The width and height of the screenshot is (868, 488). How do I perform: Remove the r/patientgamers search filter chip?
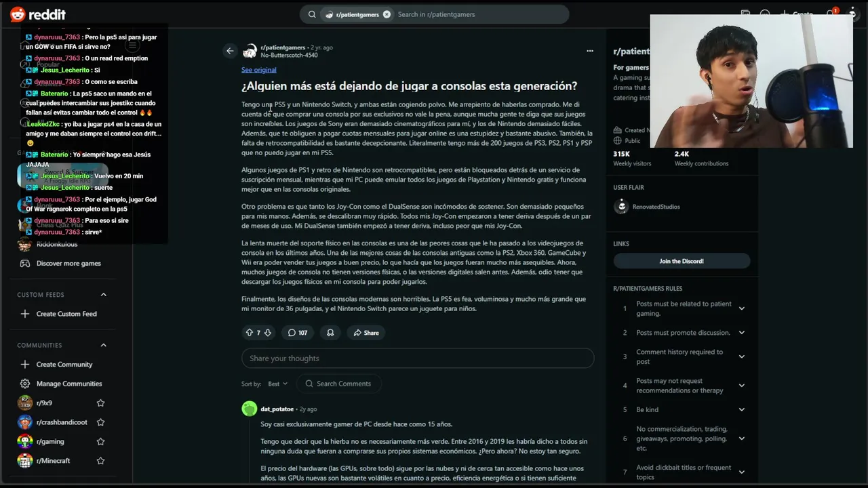coord(387,14)
